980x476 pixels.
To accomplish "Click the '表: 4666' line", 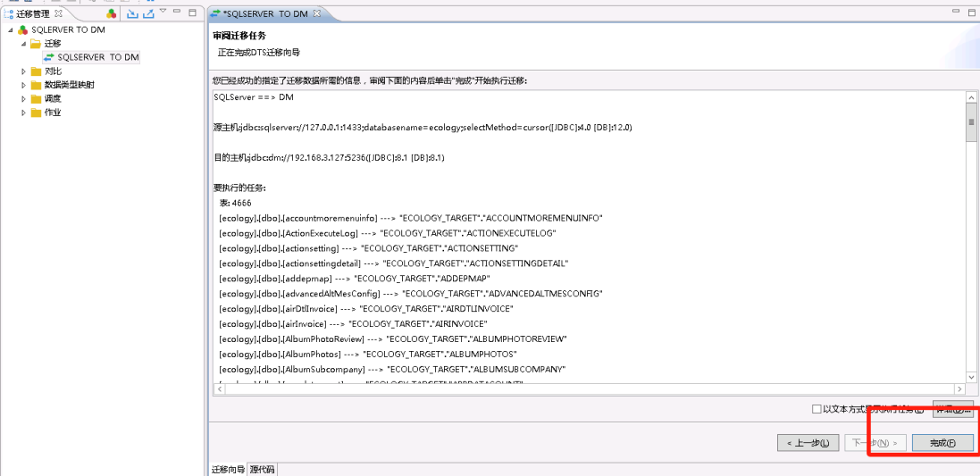I will [236, 203].
